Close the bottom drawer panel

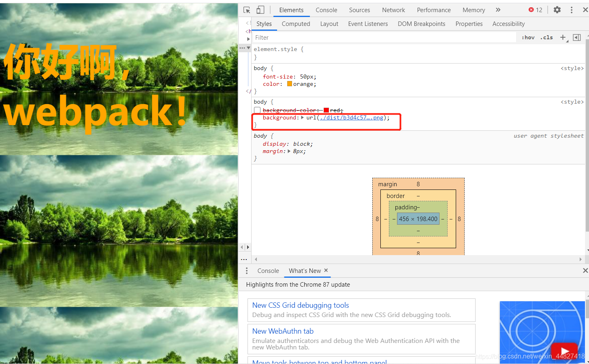click(585, 270)
